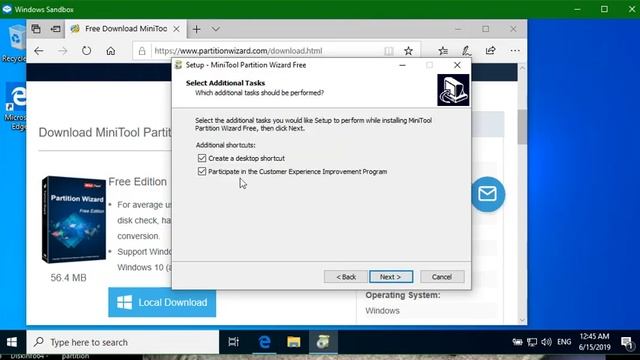Click Add notes pen icon in Edge
This screenshot has width=640, height=360.
pos(467,51)
